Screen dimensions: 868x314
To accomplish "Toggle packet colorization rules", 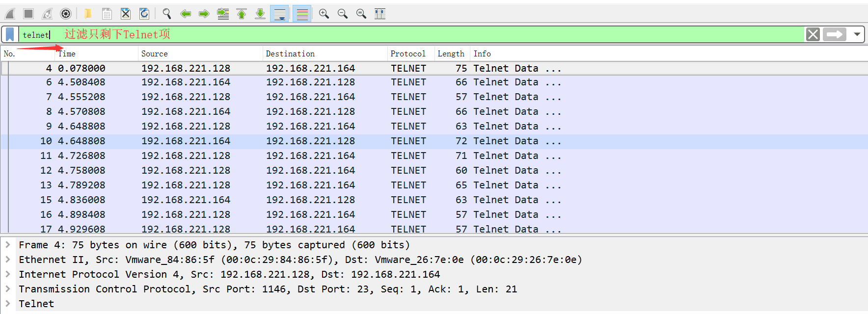I will pos(302,14).
